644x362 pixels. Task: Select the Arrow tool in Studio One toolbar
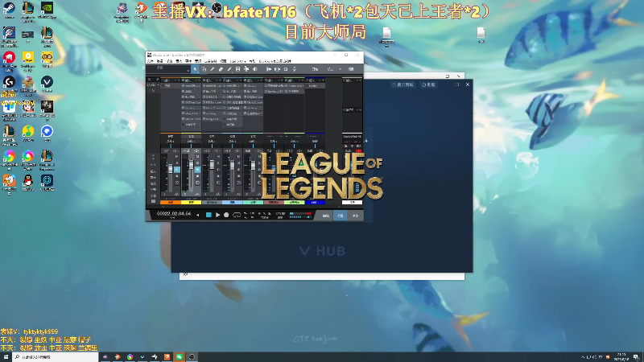[195, 69]
